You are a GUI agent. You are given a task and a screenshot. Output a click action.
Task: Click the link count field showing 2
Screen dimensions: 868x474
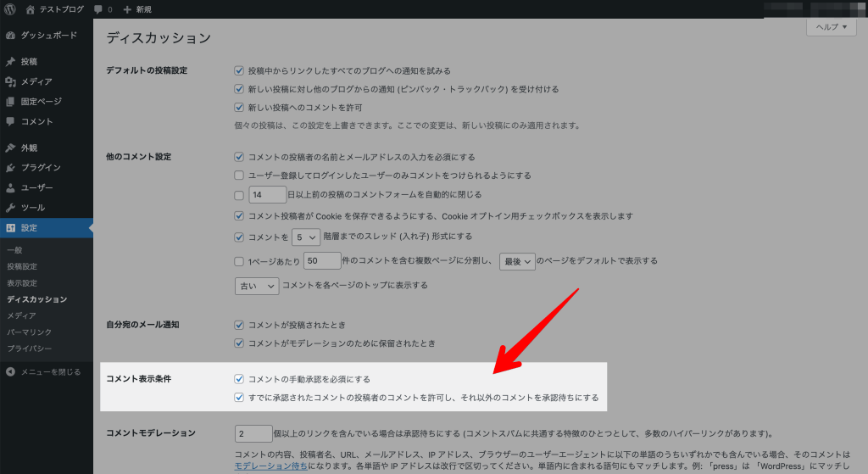tap(253, 433)
